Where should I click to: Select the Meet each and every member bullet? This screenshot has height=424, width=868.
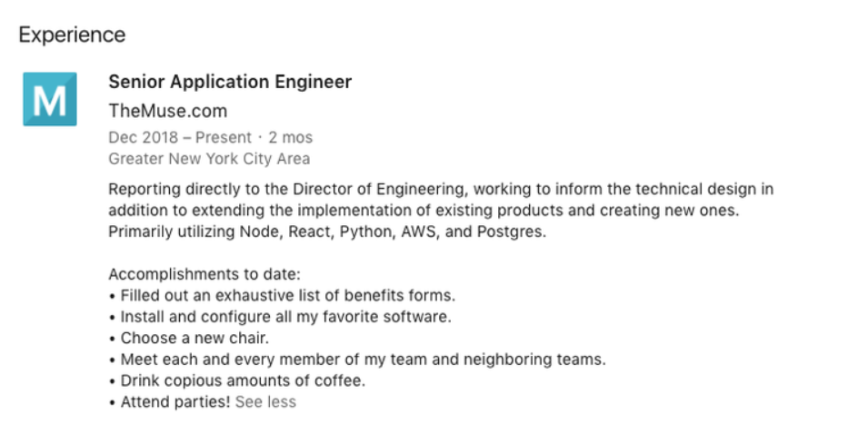(x=357, y=360)
